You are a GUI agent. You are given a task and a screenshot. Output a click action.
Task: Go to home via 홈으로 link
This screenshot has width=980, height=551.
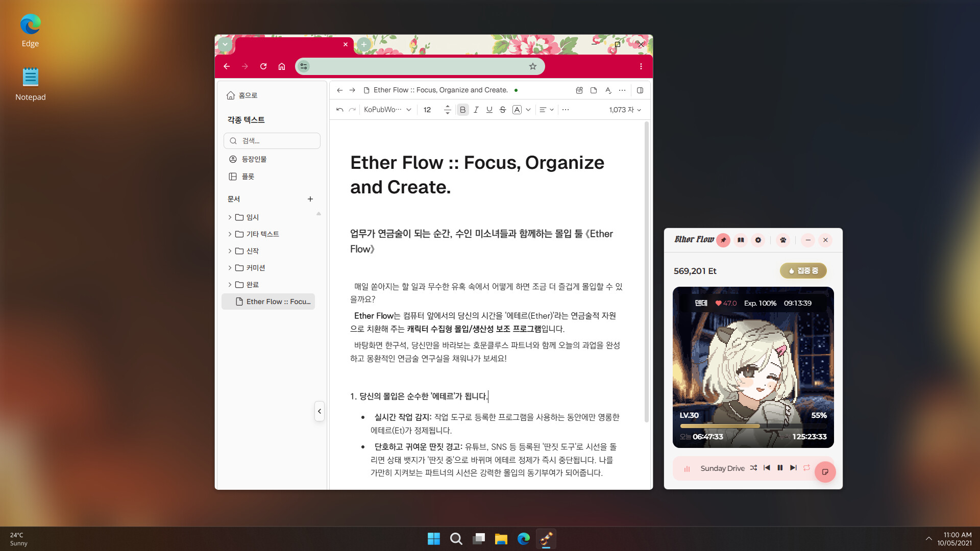click(x=242, y=95)
